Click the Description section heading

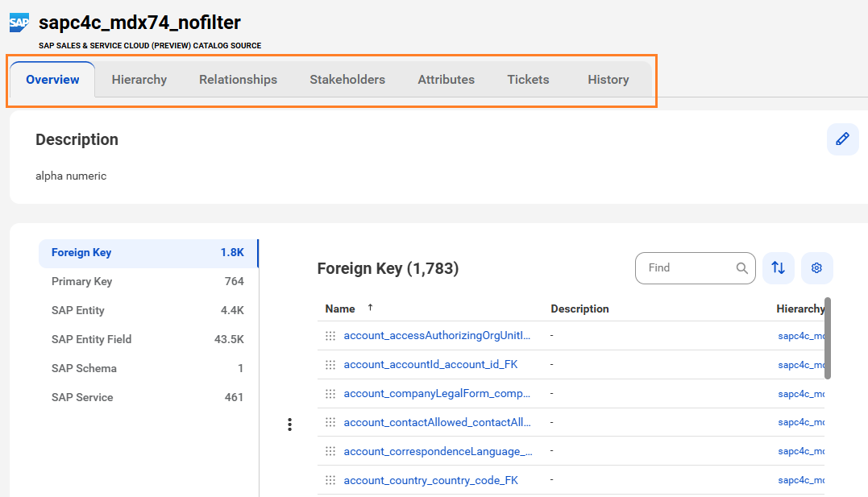pos(77,139)
